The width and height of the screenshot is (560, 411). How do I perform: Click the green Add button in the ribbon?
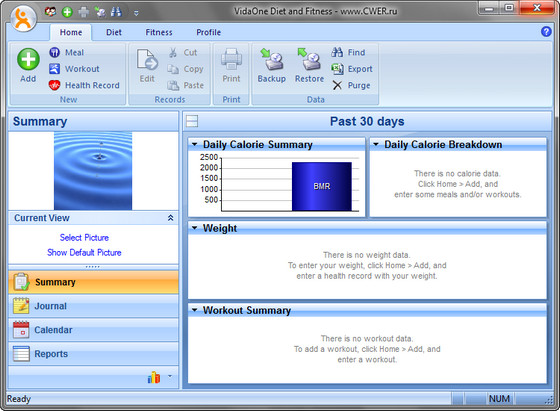28,66
